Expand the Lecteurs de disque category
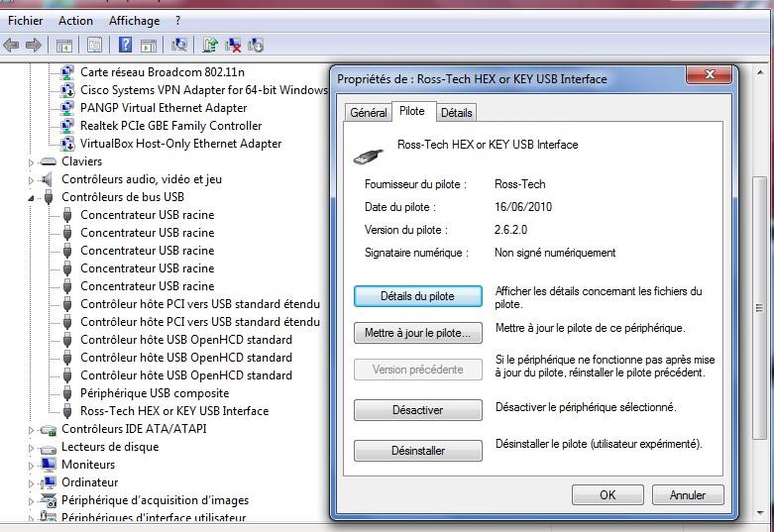The height and width of the screenshot is (532, 774). (x=31, y=448)
